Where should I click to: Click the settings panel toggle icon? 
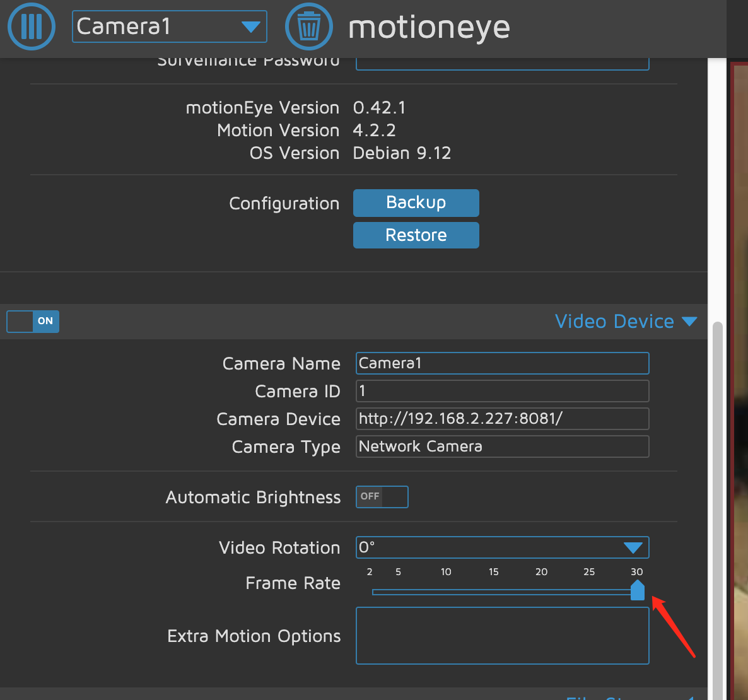(31, 26)
